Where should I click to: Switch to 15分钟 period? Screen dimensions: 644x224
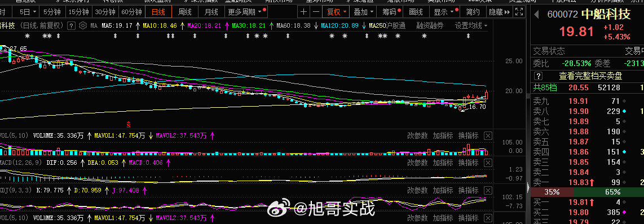(78, 12)
